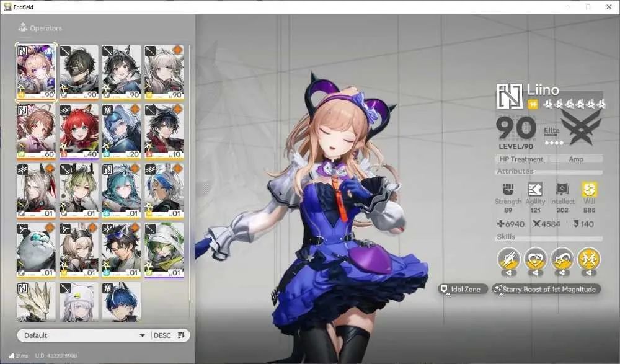The image size is (620, 364).
Task: Select the Amp tag
Action: pos(576,159)
